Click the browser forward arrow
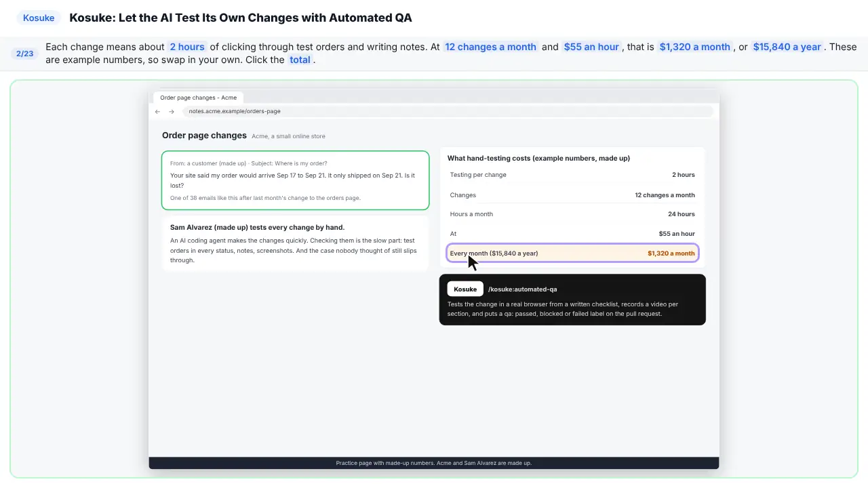The image size is (868, 488). click(172, 112)
